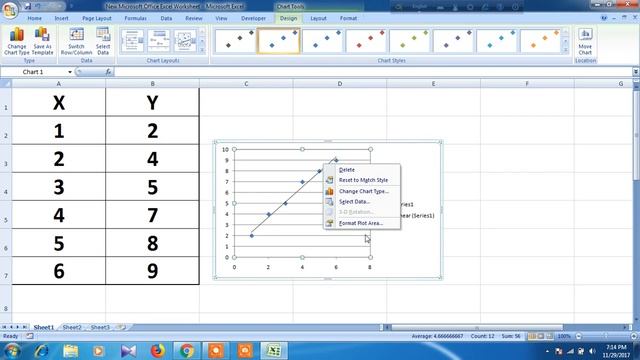
Task: Click the horizontal scrollbar thumb
Action: [x=477, y=327]
